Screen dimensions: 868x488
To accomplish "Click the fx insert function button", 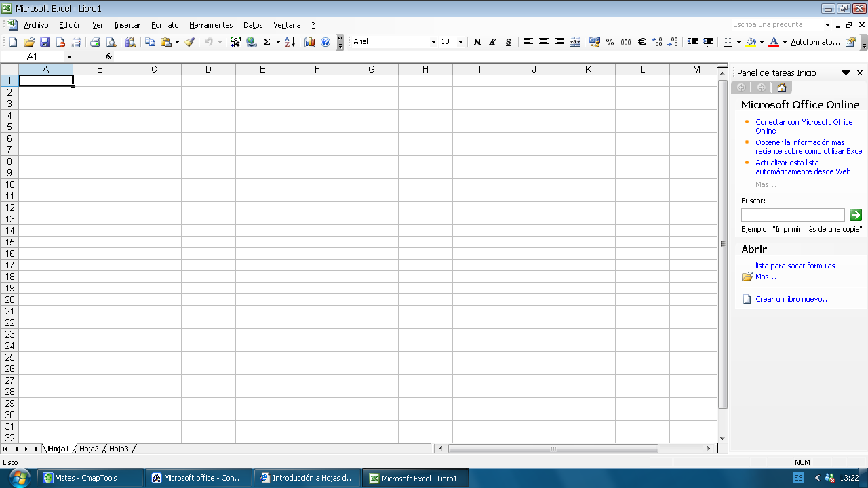I will (108, 57).
